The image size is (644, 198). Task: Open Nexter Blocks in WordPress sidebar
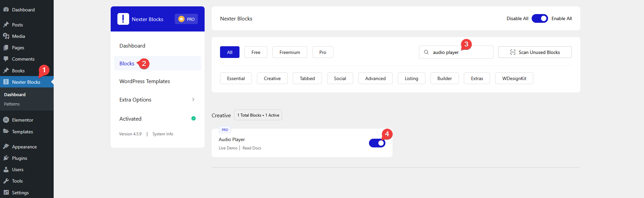(27, 82)
